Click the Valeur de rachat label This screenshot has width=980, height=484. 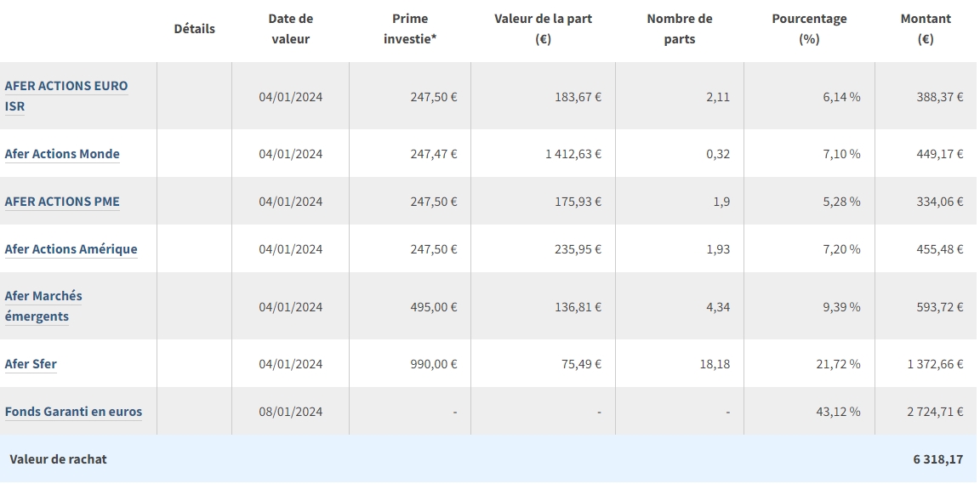click(x=58, y=459)
